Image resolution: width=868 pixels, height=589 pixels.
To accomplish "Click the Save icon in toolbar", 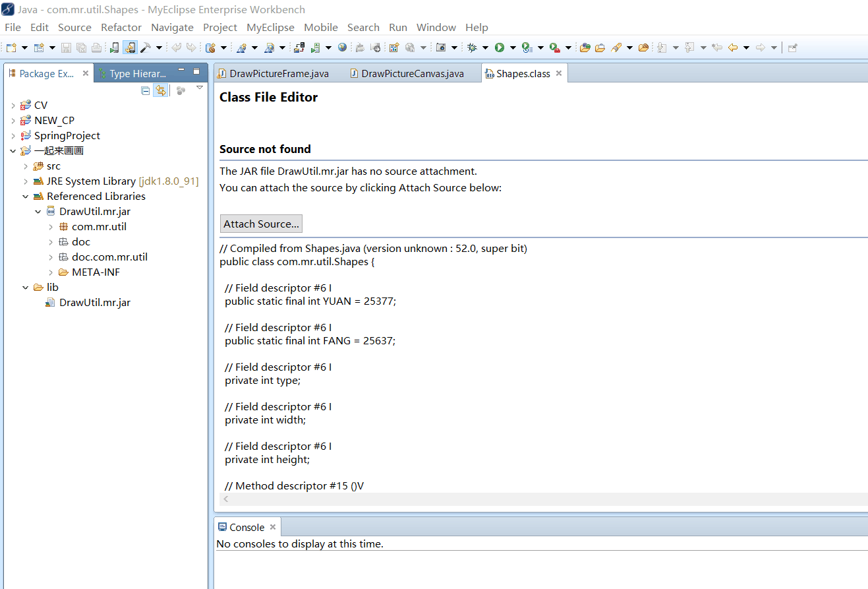I will pos(66,47).
